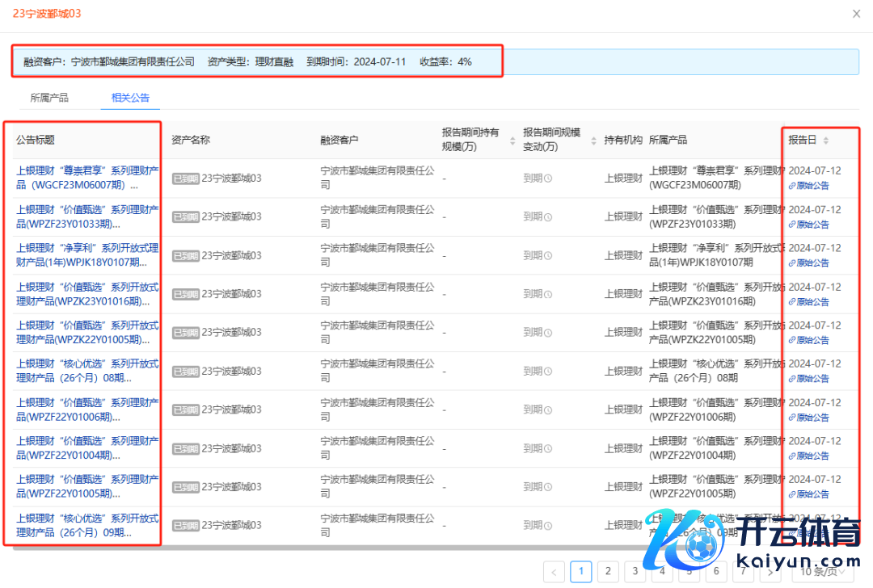Go to page 2 of results
873x588 pixels.
608,572
